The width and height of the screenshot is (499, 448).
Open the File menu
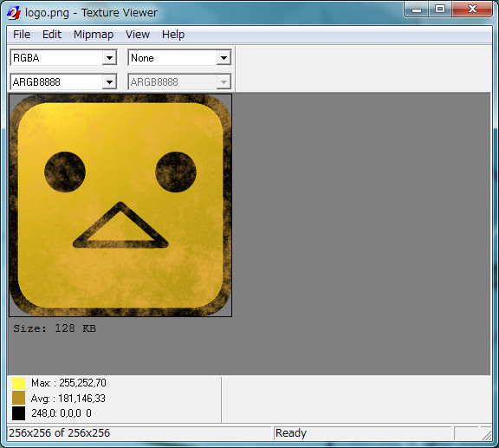(22, 35)
